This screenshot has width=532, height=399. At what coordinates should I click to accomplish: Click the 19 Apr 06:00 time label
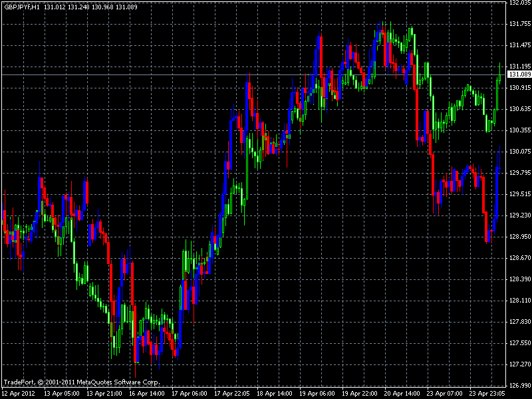[x=317, y=394]
